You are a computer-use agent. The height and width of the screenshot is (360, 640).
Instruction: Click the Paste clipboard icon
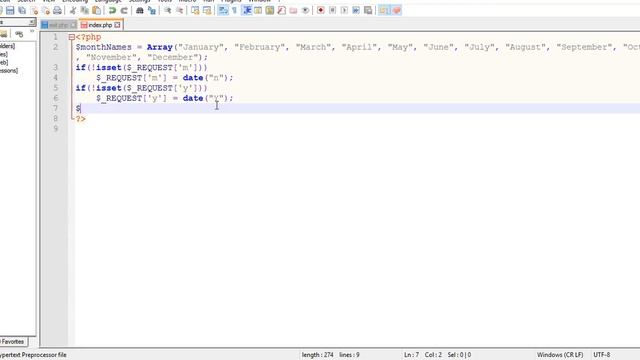(97, 11)
